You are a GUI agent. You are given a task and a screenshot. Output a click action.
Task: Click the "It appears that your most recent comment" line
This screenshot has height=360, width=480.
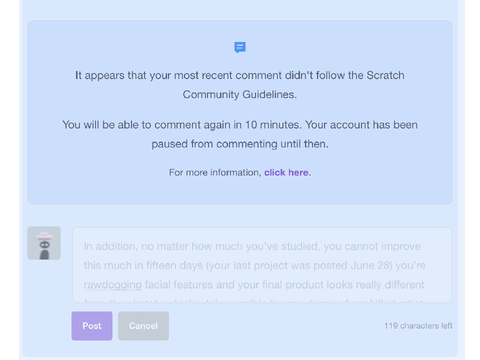pos(240,75)
